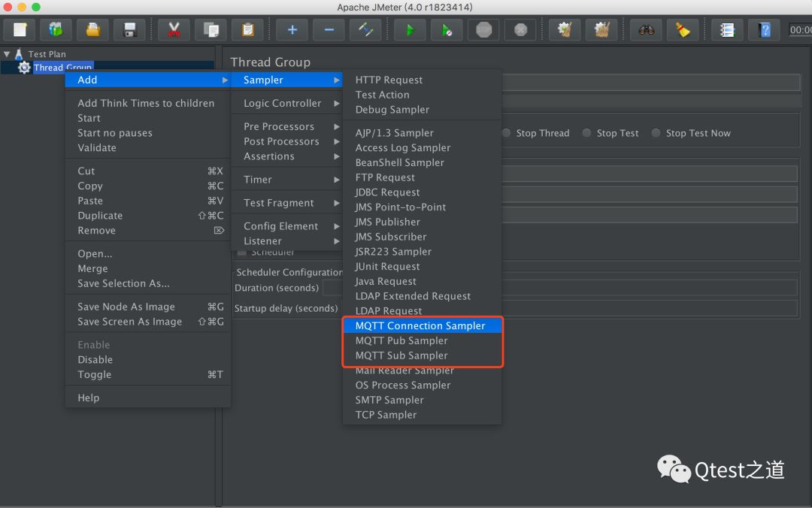Click the Help question mark icon
This screenshot has width=812, height=508.
765,29
